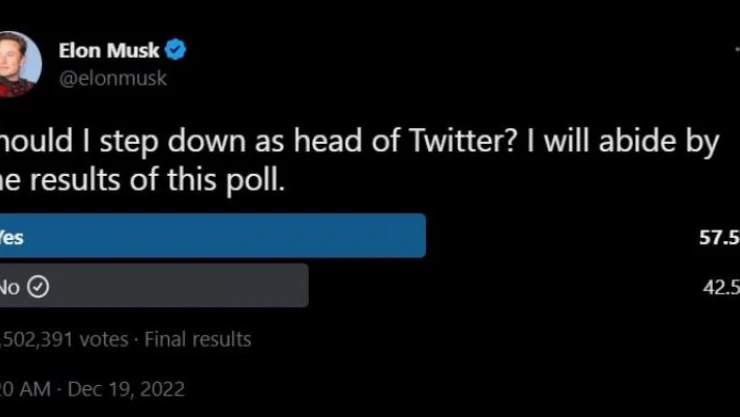The height and width of the screenshot is (417, 740).
Task: Click the 42.5 percentage for No
Action: [720, 288]
